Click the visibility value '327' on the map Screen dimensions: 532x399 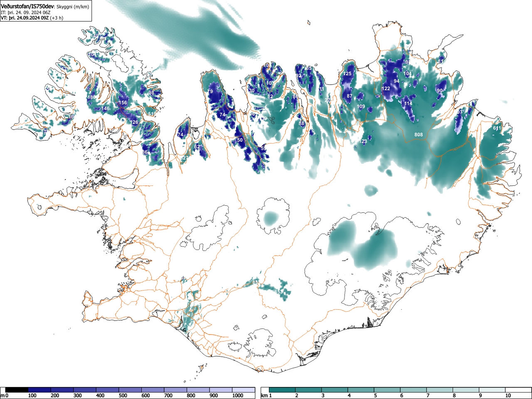point(185,158)
